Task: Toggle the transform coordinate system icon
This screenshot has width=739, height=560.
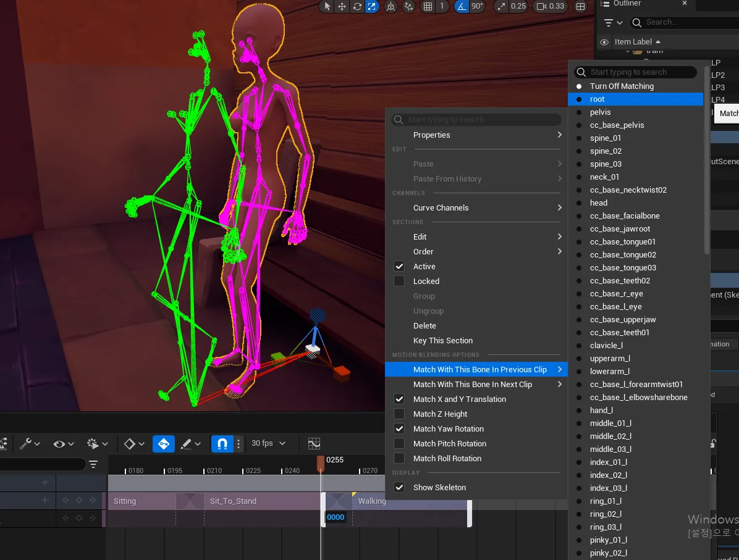Action: click(x=391, y=6)
